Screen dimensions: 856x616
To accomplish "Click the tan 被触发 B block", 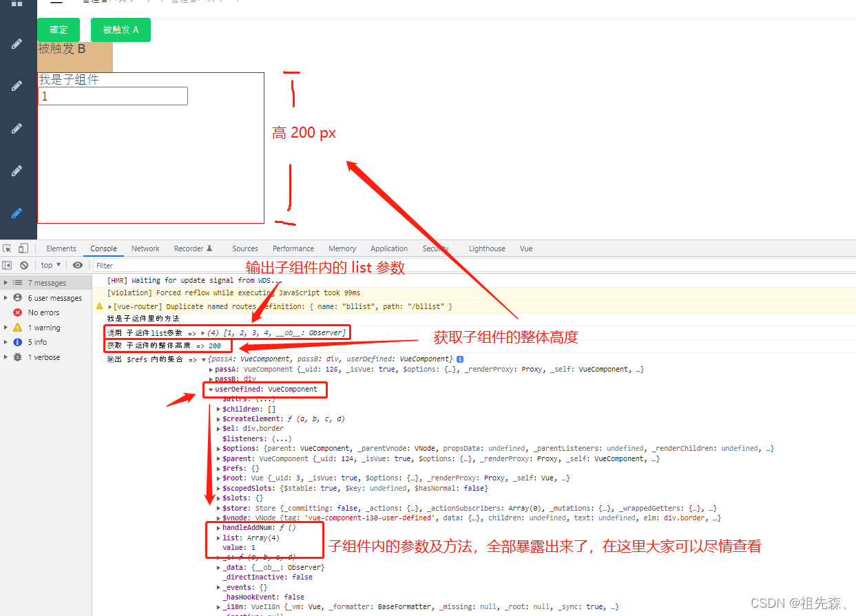I will pos(74,56).
